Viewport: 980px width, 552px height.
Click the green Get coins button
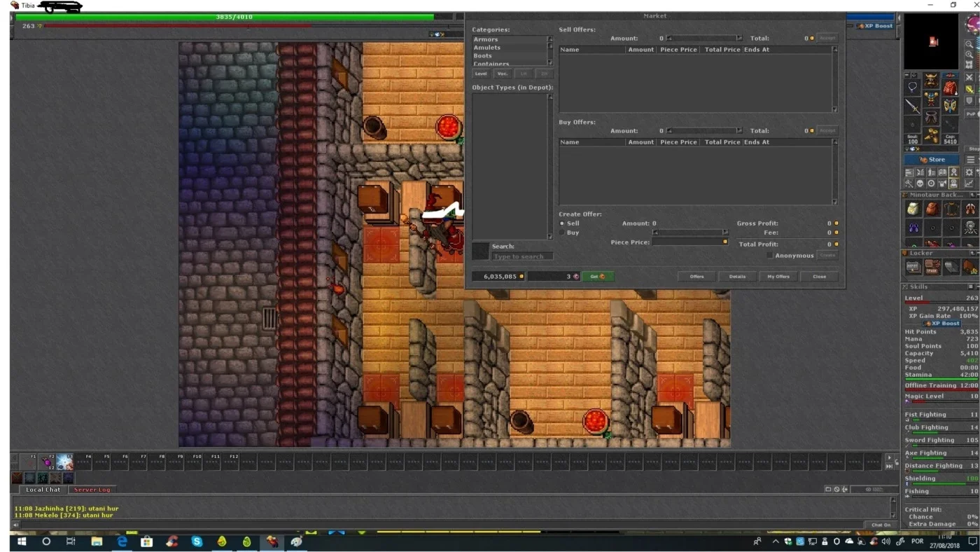point(598,277)
